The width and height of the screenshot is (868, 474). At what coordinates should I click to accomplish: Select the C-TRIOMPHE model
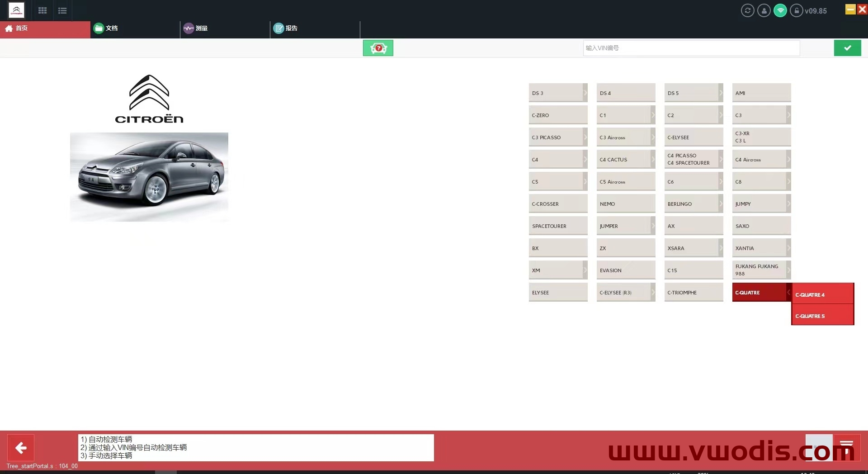coord(693,292)
